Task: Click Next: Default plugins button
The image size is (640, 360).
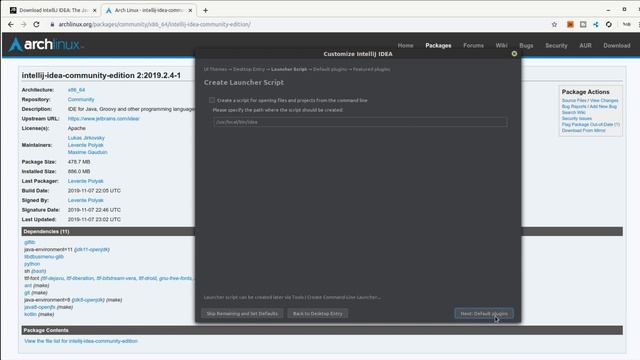Action: coord(484,313)
